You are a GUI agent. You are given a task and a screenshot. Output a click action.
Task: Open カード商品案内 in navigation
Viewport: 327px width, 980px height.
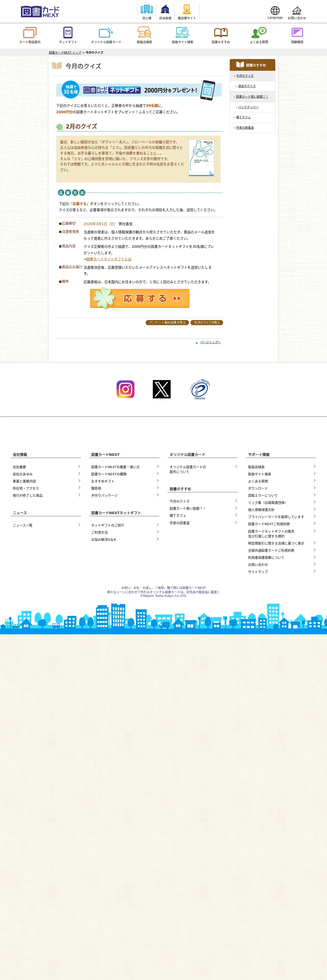(x=30, y=35)
